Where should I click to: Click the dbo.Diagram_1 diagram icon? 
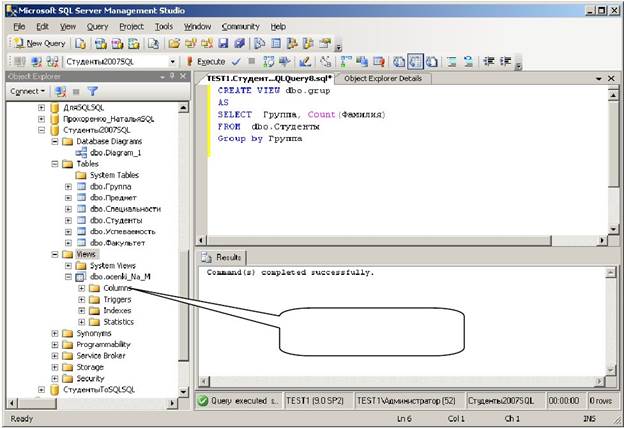pos(81,153)
